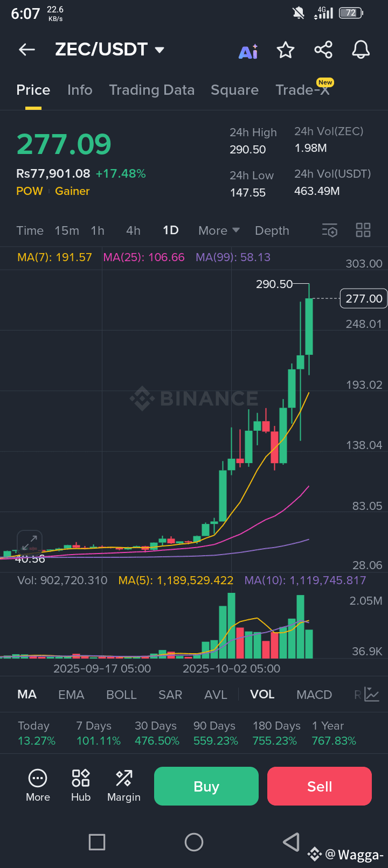Open the Binance AI assistant
The width and height of the screenshot is (388, 868).
(x=248, y=50)
